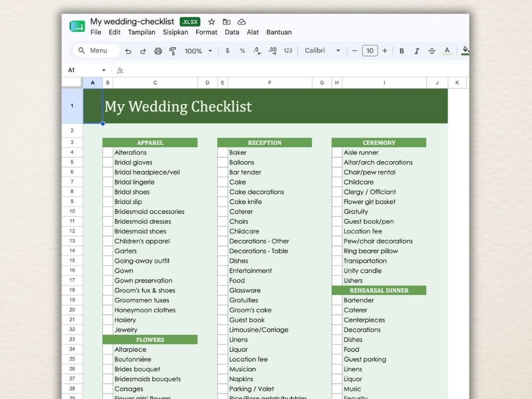Select the APPAREL header cell
The image size is (532, 399).
coord(150,143)
